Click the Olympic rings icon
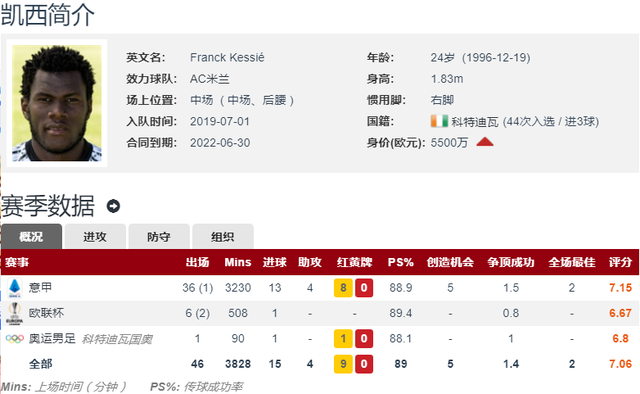 coord(15,339)
